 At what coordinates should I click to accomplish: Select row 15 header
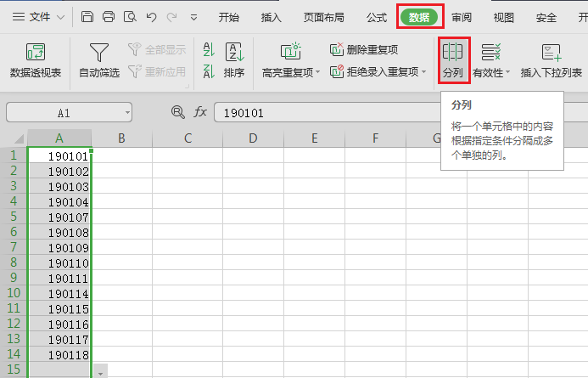click(14, 370)
